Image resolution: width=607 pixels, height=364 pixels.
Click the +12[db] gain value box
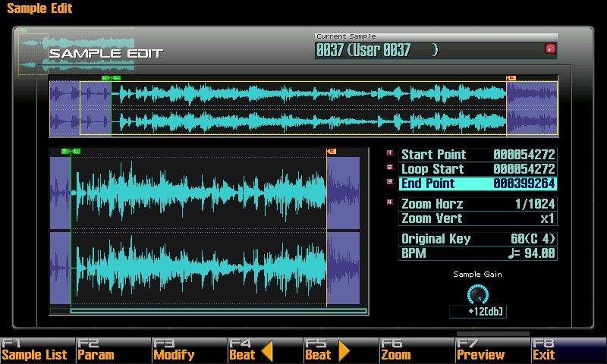coord(478,312)
